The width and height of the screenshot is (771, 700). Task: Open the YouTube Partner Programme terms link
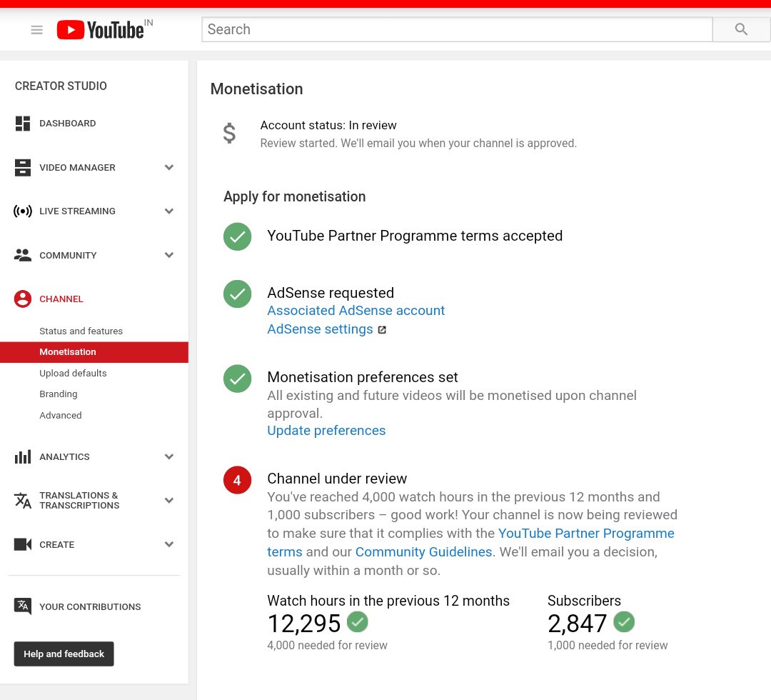(x=586, y=534)
